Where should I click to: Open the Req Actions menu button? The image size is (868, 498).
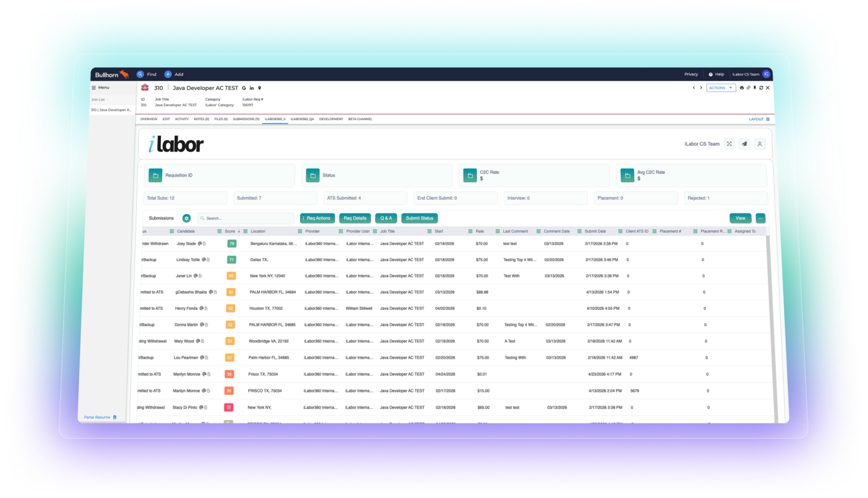[317, 218]
